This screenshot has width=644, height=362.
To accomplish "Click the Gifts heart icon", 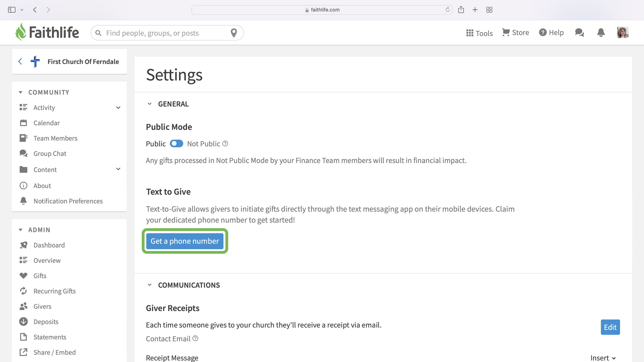I will (x=24, y=276).
